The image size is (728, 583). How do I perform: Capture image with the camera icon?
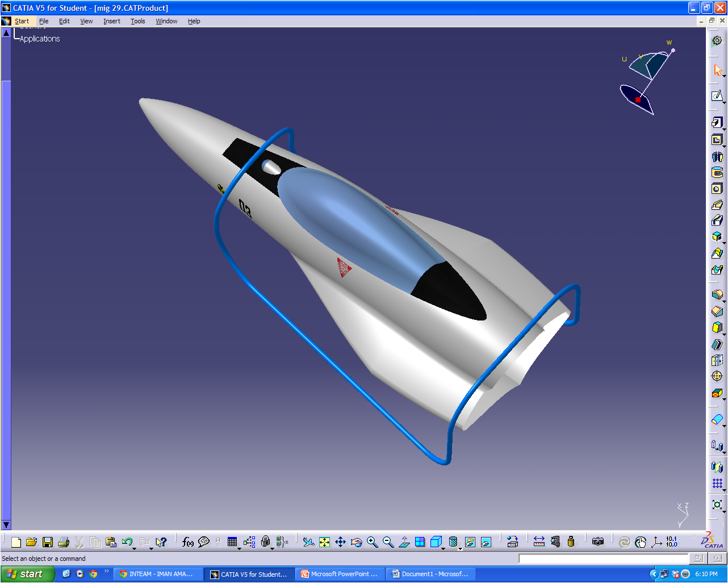point(597,542)
